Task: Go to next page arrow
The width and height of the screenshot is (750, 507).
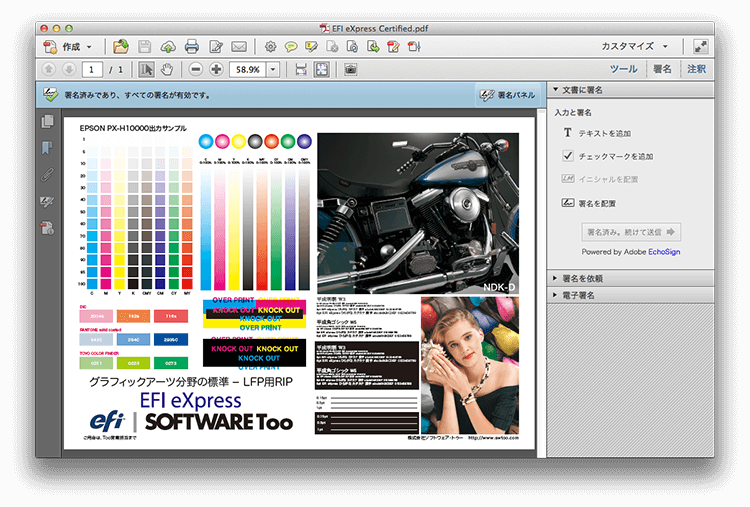Action: point(69,69)
